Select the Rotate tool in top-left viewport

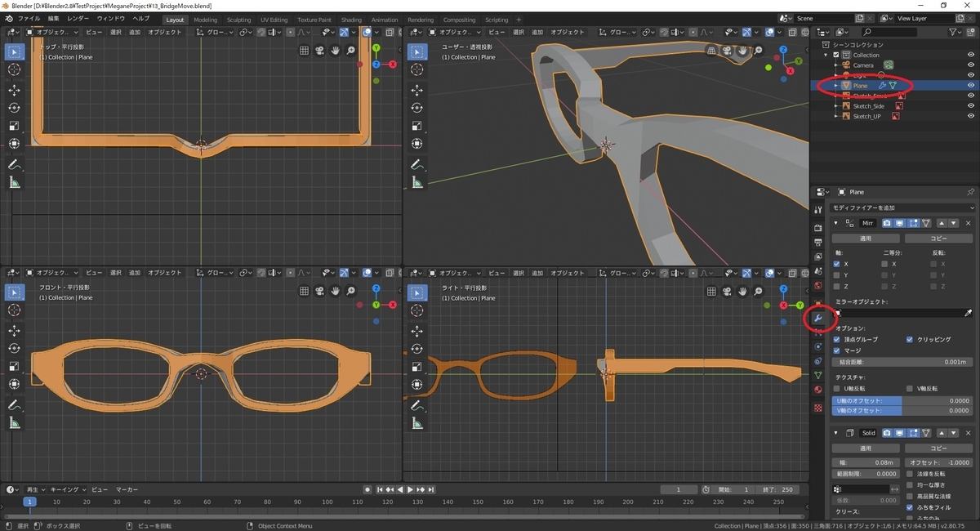[x=14, y=107]
